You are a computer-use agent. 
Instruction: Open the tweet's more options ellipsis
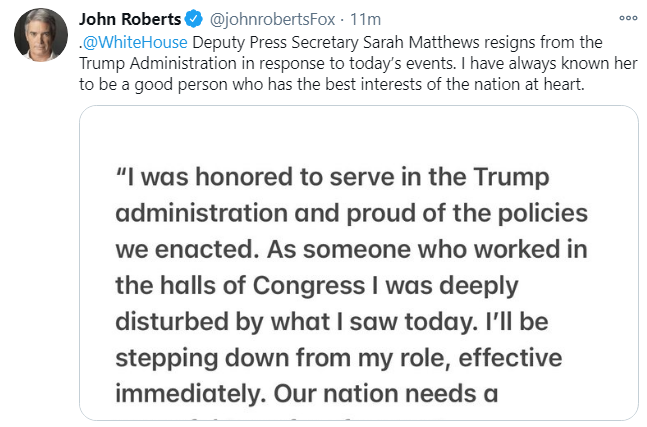point(628,18)
